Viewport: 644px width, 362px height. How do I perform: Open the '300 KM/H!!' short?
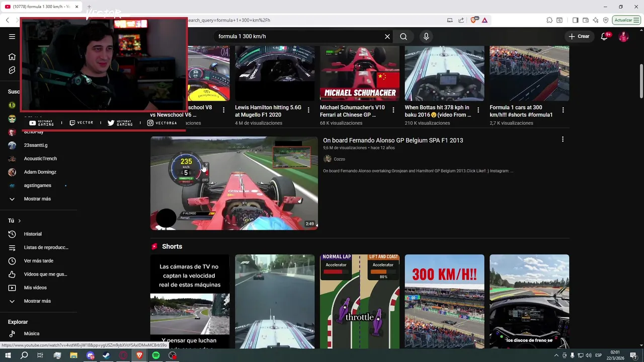pos(445,301)
